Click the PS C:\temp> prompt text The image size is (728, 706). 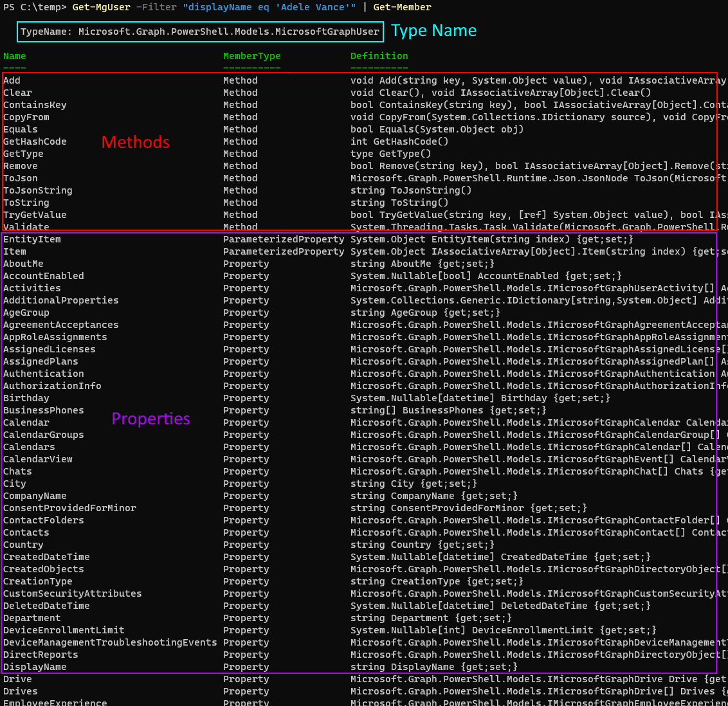point(35,8)
